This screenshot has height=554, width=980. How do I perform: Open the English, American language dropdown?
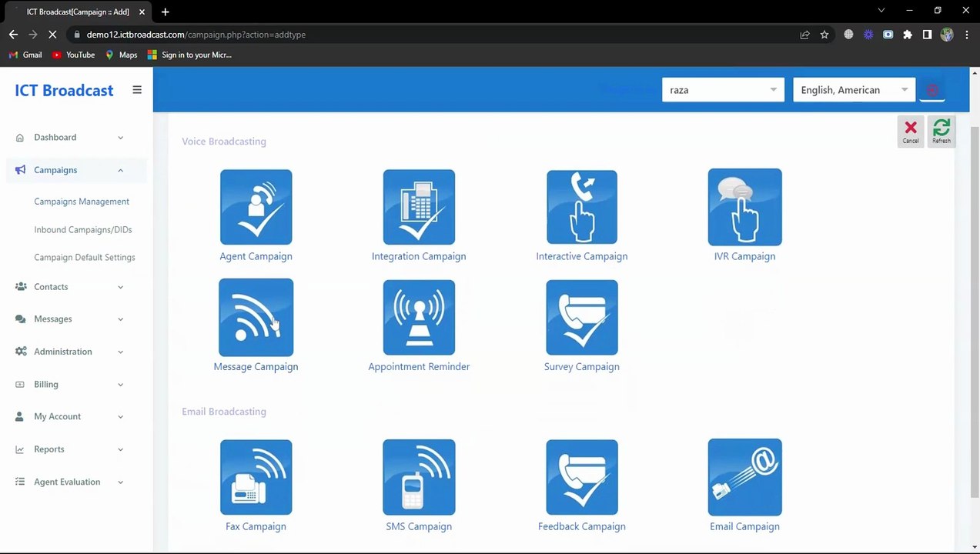[855, 90]
